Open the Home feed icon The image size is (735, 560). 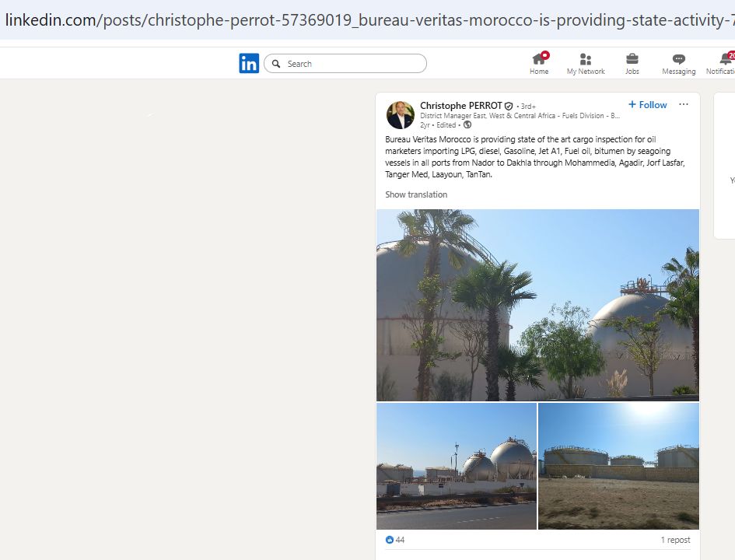click(539, 59)
